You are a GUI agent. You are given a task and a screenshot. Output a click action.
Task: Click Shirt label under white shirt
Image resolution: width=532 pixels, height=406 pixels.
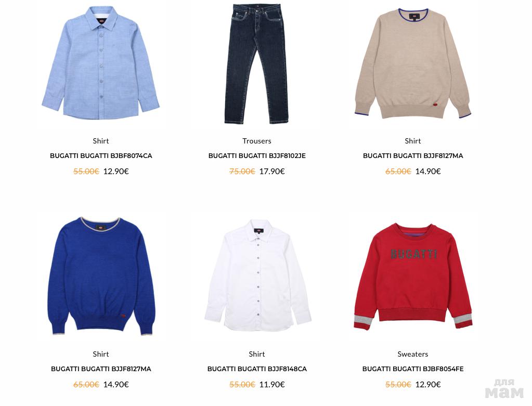pos(257,354)
